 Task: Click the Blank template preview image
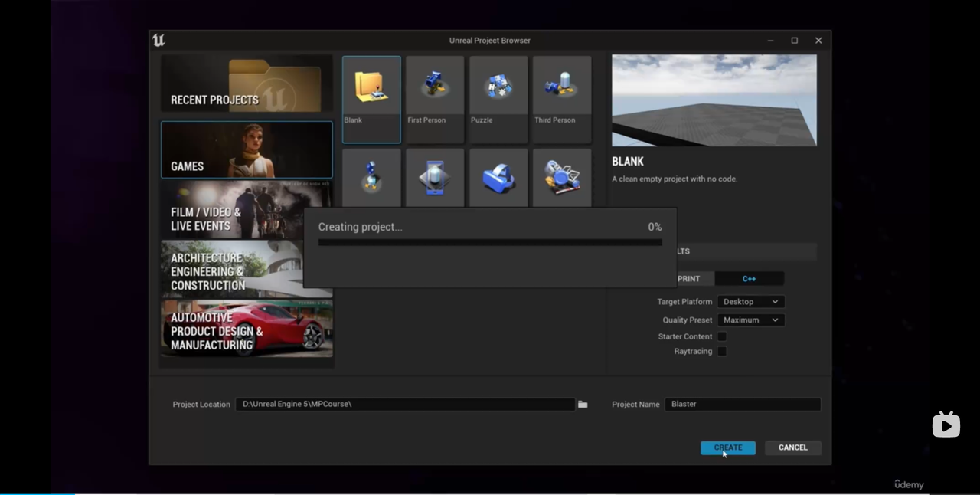pos(714,100)
